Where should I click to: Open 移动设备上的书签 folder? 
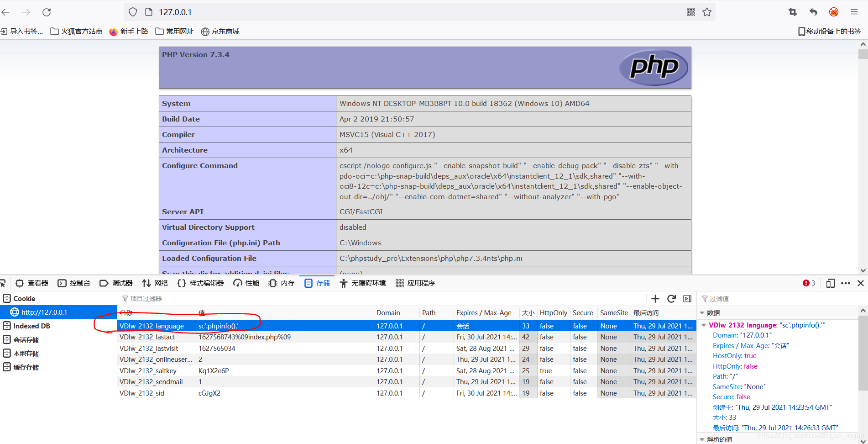(x=830, y=32)
